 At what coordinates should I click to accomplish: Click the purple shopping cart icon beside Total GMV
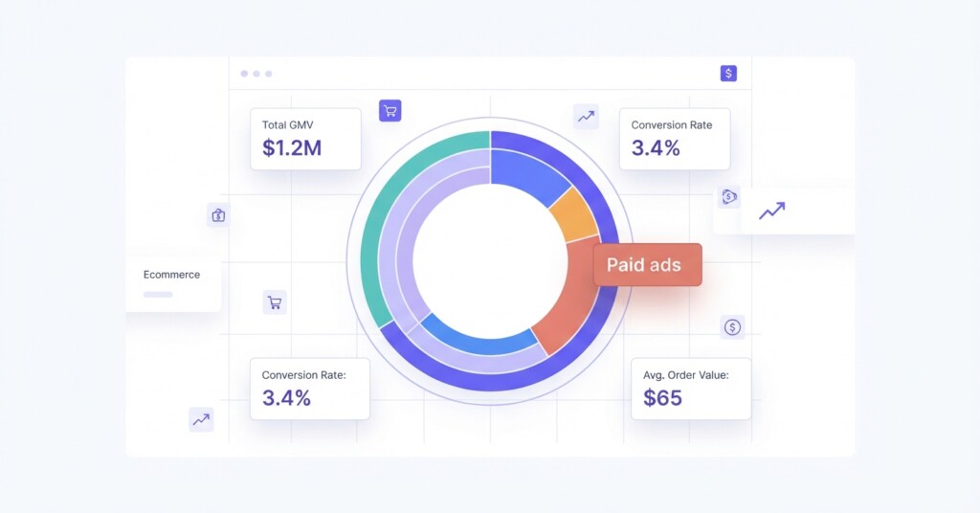[x=390, y=111]
